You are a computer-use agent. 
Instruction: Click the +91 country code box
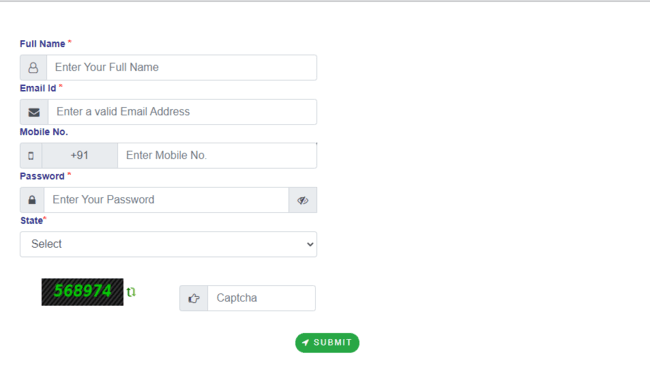pyautogui.click(x=80, y=155)
